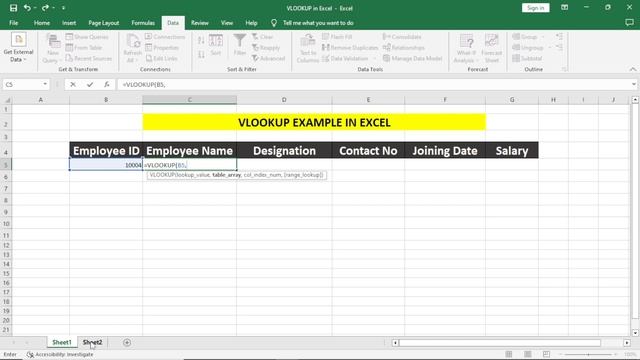Click Sort A to Z icon
Image resolution: width=640 pixels, height=360 pixels.
coord(201,40)
